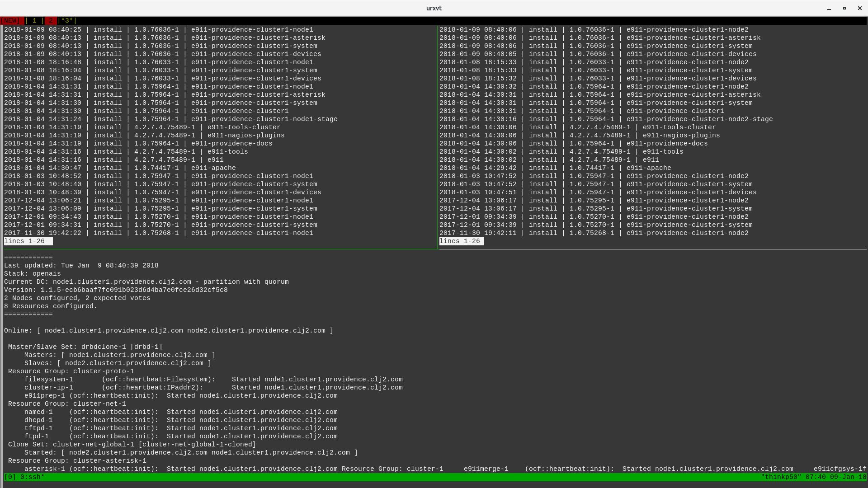Click the "thinkp50" hostname in status bar
This screenshot has width=868, height=488.
pos(781,477)
